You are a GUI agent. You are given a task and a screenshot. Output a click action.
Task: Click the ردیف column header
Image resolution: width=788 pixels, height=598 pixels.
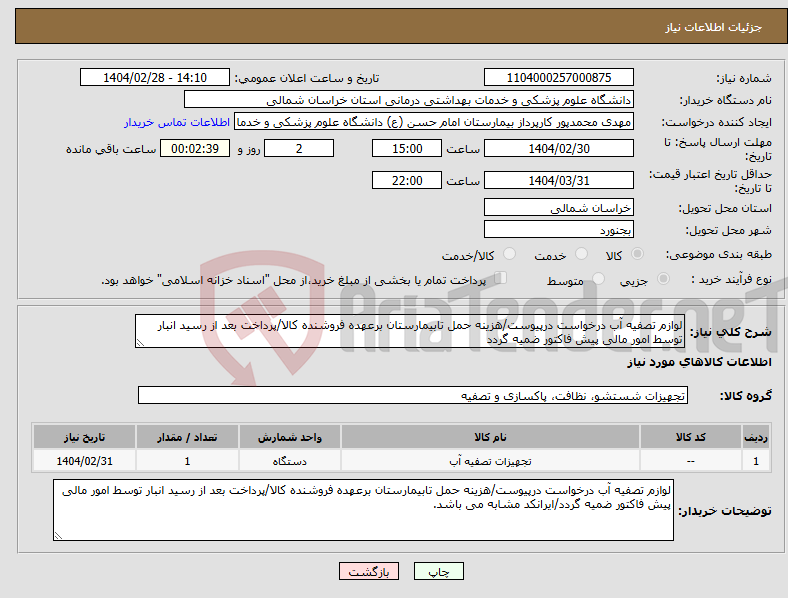pos(756,437)
